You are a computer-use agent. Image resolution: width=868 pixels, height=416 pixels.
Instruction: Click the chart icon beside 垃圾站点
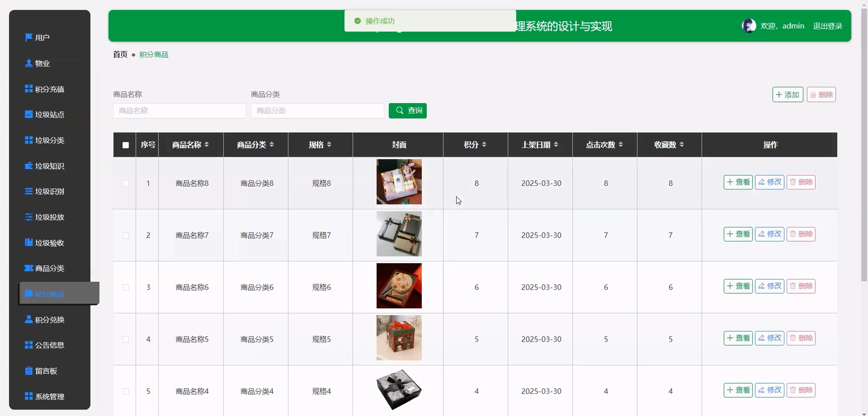pos(29,114)
